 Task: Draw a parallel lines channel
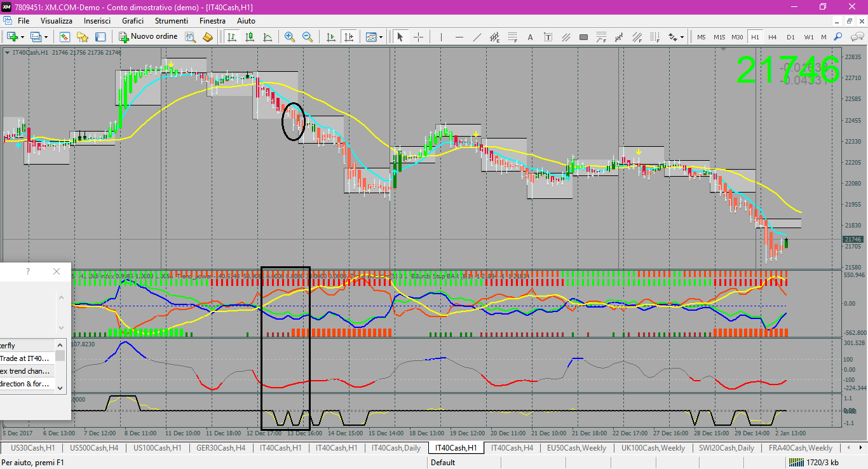tap(566, 37)
